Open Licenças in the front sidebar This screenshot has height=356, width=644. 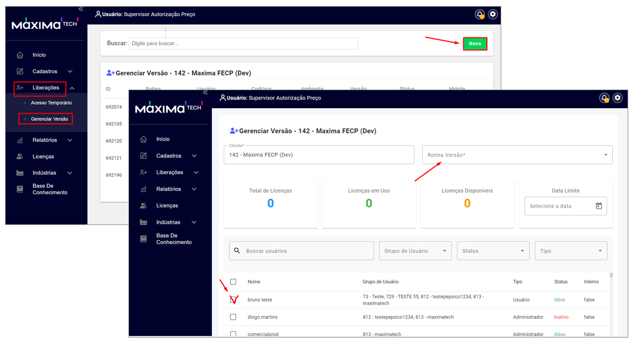(x=167, y=205)
